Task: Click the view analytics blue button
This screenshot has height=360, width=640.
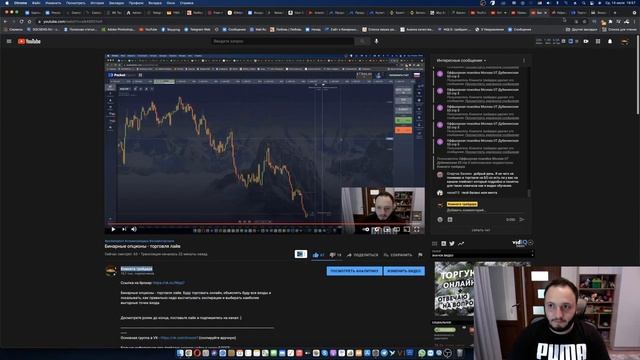Action: pos(354,271)
